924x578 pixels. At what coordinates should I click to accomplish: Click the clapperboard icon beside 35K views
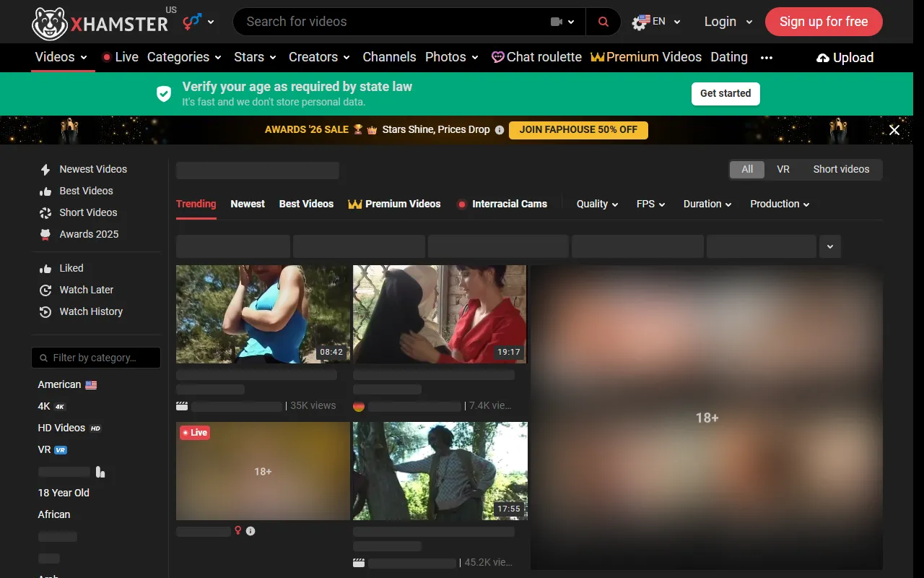pos(182,406)
